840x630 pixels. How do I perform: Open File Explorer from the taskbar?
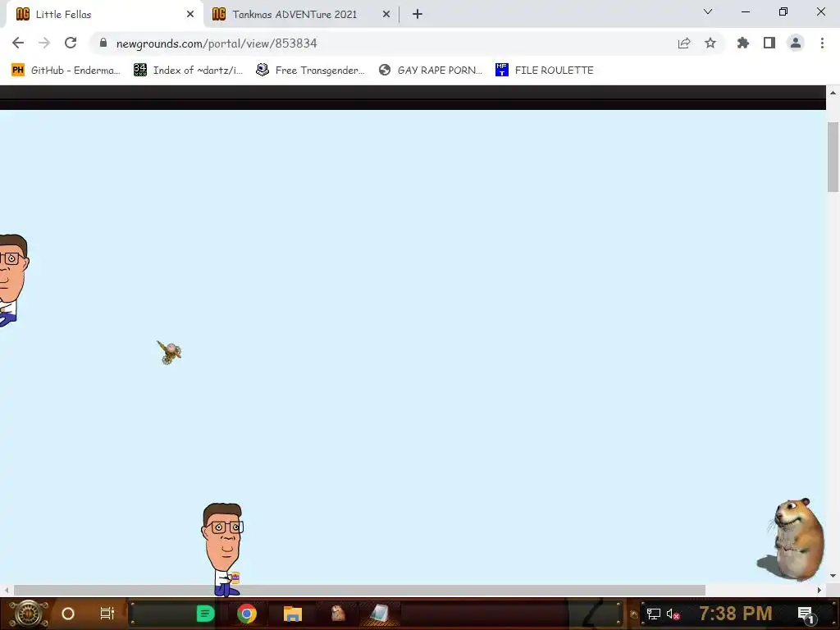point(293,614)
